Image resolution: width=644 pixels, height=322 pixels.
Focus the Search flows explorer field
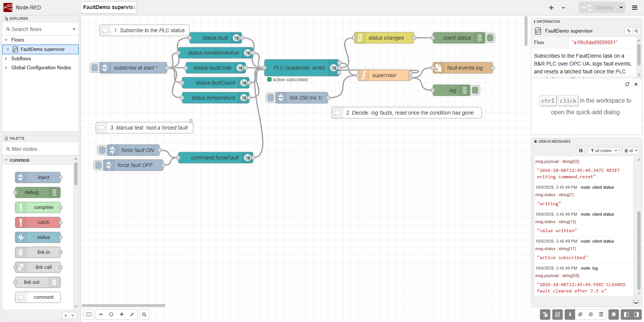(37, 29)
